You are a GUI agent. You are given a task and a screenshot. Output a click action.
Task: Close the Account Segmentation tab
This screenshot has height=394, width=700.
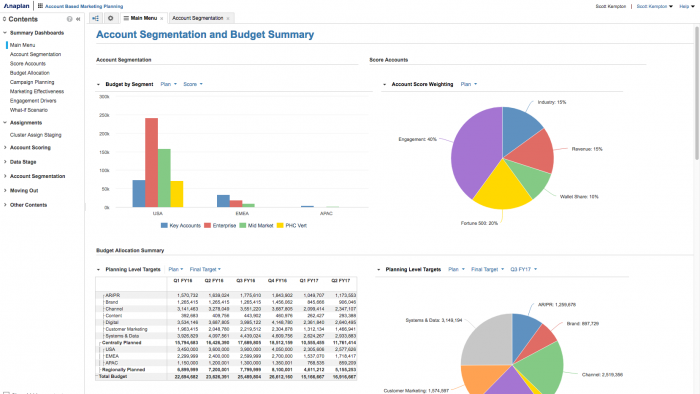[228, 18]
